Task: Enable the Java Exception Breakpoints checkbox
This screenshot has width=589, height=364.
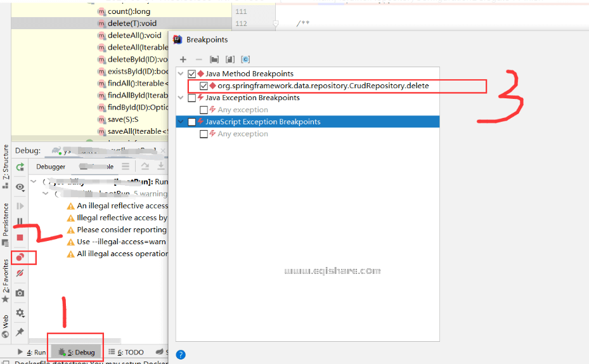Action: [x=192, y=98]
